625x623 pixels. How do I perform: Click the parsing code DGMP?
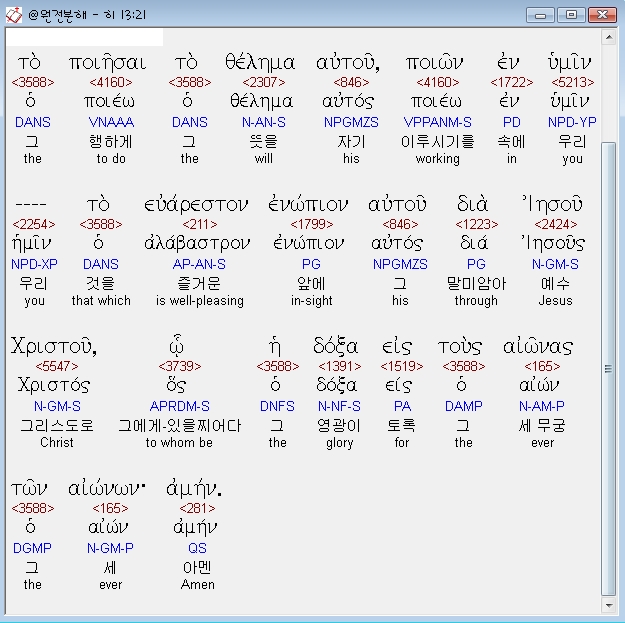[32, 548]
